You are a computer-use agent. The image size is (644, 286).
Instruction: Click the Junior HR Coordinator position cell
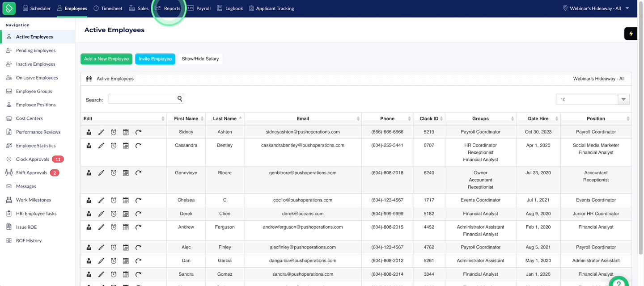pyautogui.click(x=596, y=214)
